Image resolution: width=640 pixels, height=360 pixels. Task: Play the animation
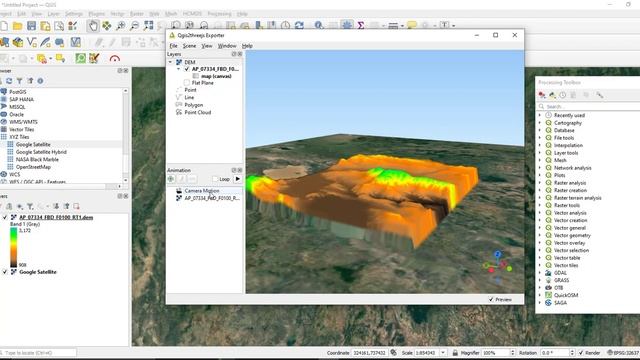tap(238, 179)
